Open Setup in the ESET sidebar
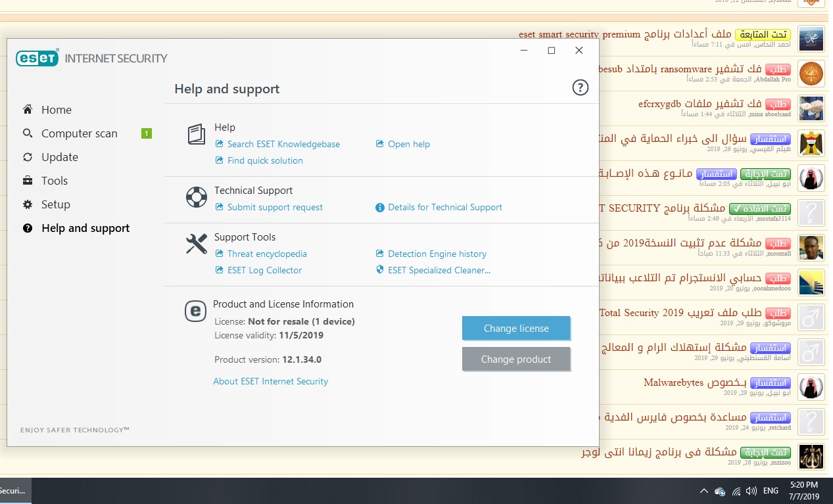The width and height of the screenshot is (833, 504). click(x=55, y=204)
